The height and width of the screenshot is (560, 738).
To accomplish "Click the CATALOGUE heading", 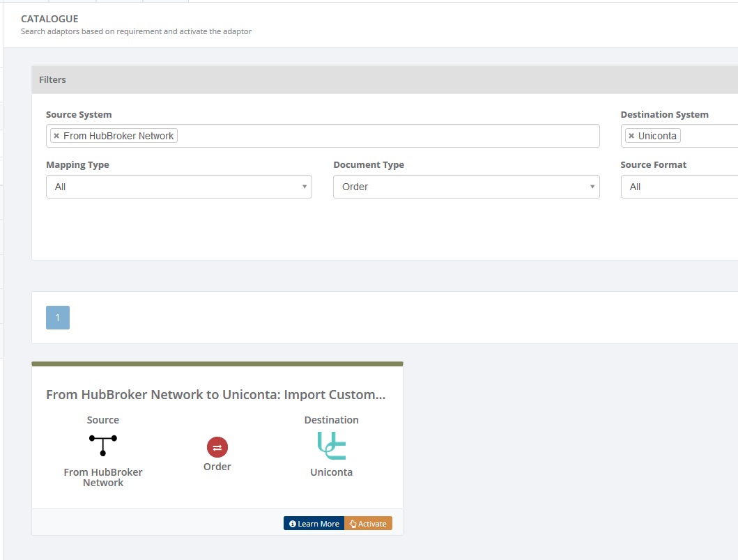I will click(x=49, y=19).
